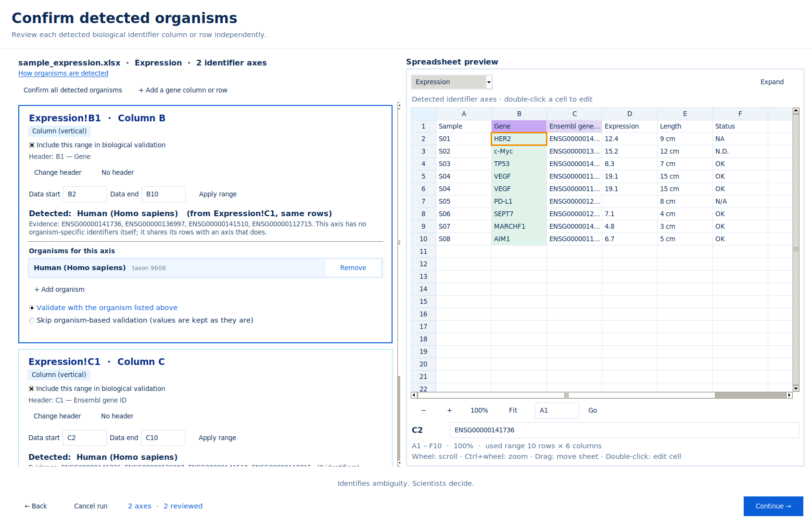Click Data start field containing C2
Viewport: 812px width, 520px height.
click(x=85, y=438)
